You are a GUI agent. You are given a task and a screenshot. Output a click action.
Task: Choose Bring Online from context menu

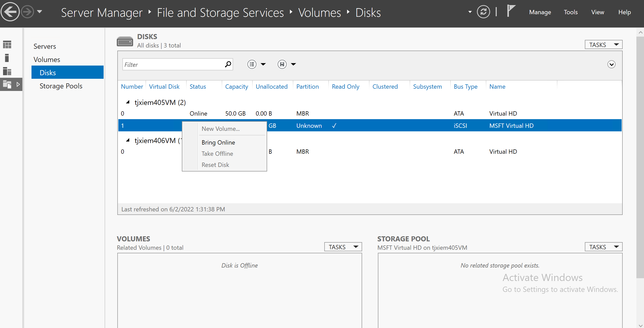[x=218, y=143]
